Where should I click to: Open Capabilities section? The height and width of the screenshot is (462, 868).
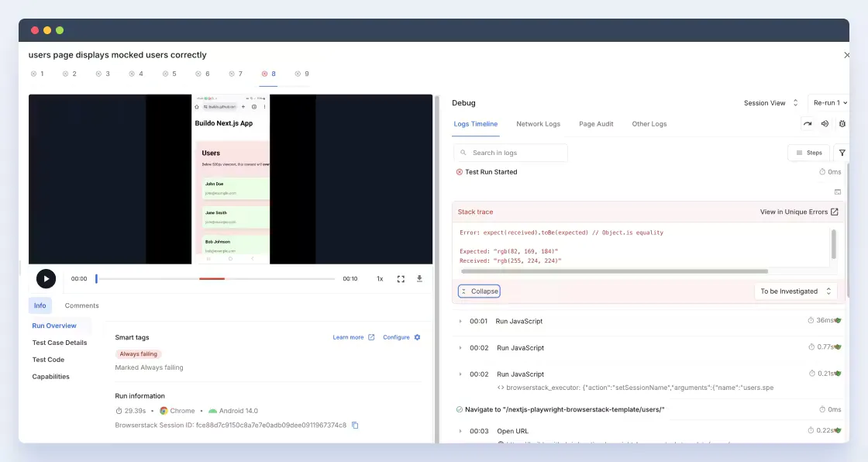click(51, 377)
